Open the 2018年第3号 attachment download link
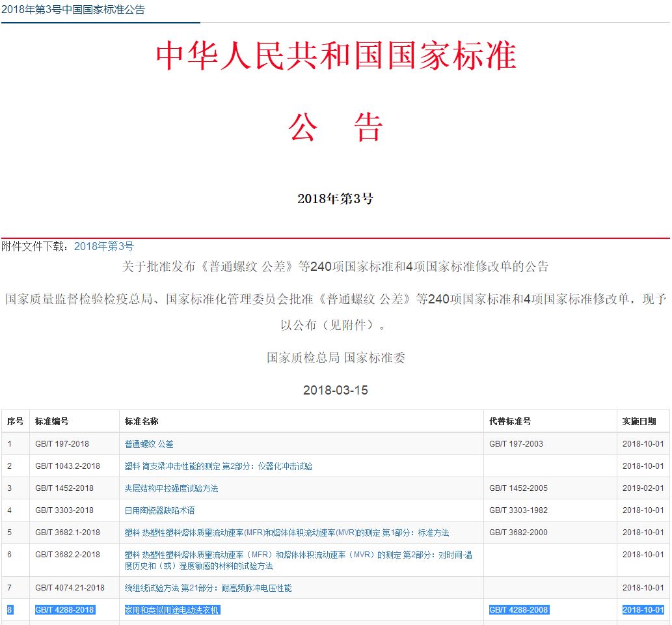The width and height of the screenshot is (672, 625). click(x=103, y=246)
